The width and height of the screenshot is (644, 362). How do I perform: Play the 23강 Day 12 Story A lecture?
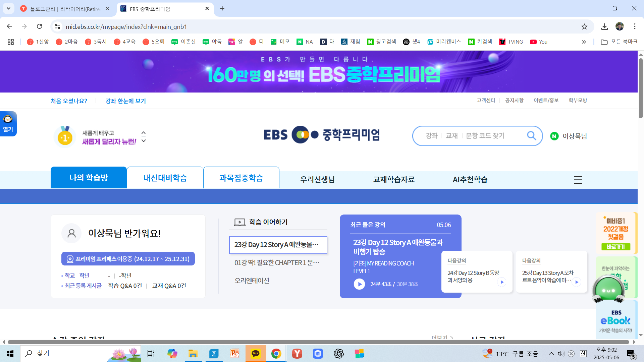coord(359,284)
